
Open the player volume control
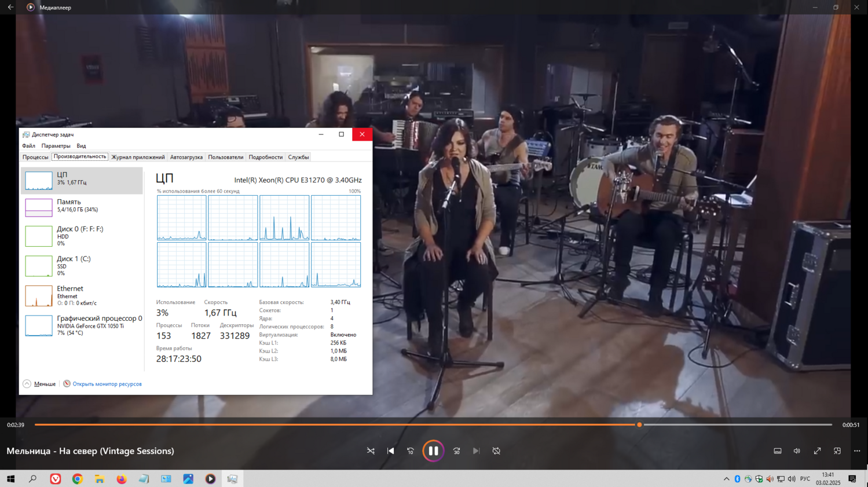click(797, 451)
